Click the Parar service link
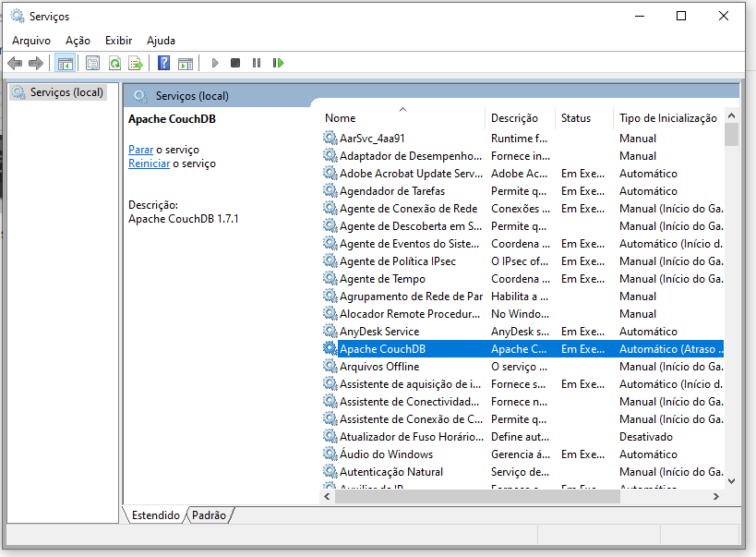The image size is (756, 557). pos(140,150)
